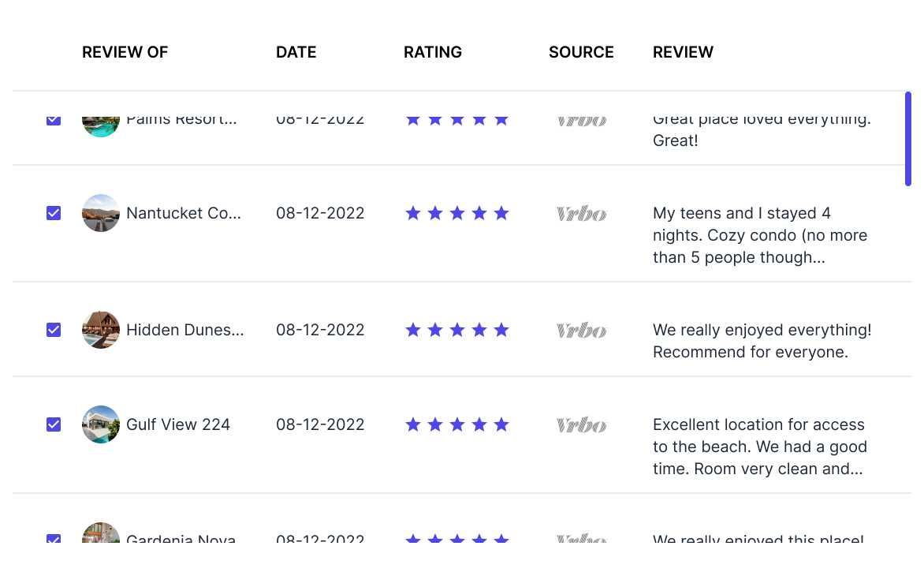The width and height of the screenshot is (924, 587).
Task: Click the RATING column header
Action: pyautogui.click(x=433, y=52)
